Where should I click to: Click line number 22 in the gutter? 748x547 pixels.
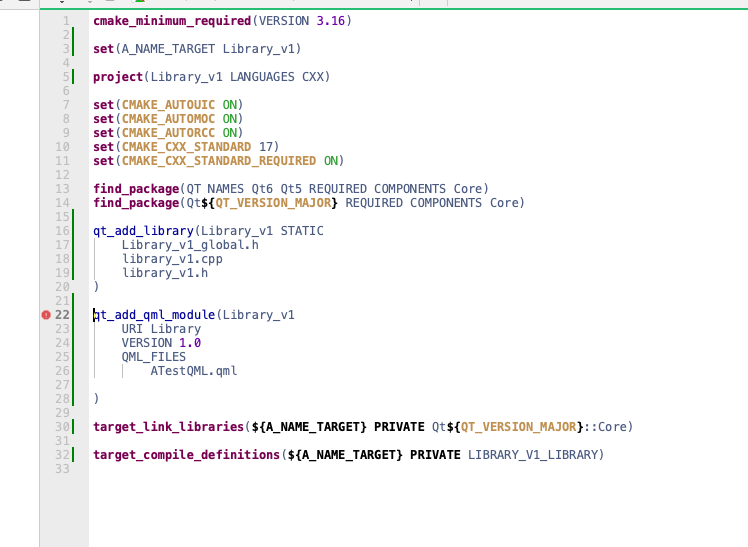click(x=62, y=315)
